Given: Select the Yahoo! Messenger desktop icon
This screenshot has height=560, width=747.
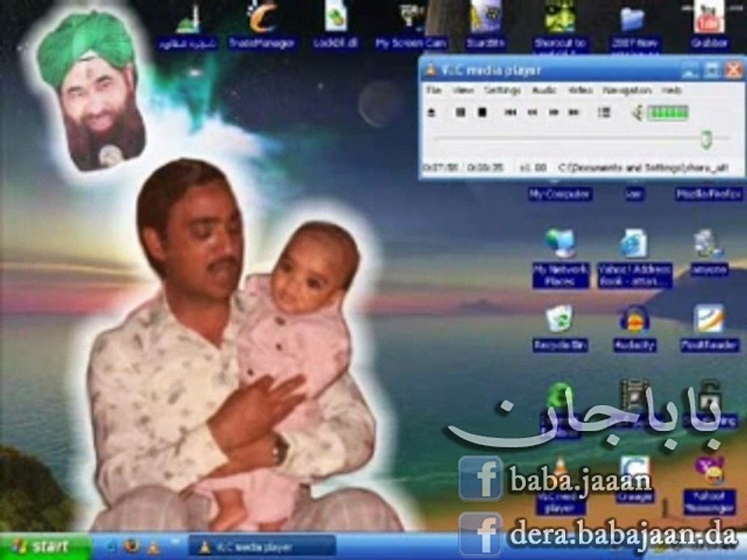Looking at the screenshot, I should [710, 485].
